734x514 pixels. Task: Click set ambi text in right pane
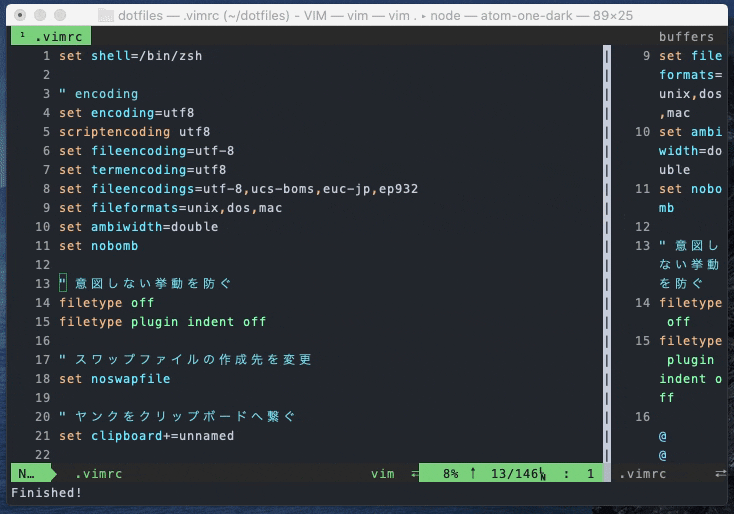(x=690, y=132)
